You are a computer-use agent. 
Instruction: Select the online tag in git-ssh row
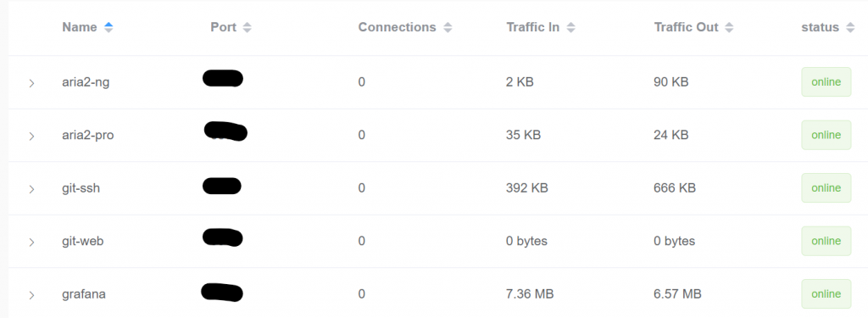coord(826,187)
